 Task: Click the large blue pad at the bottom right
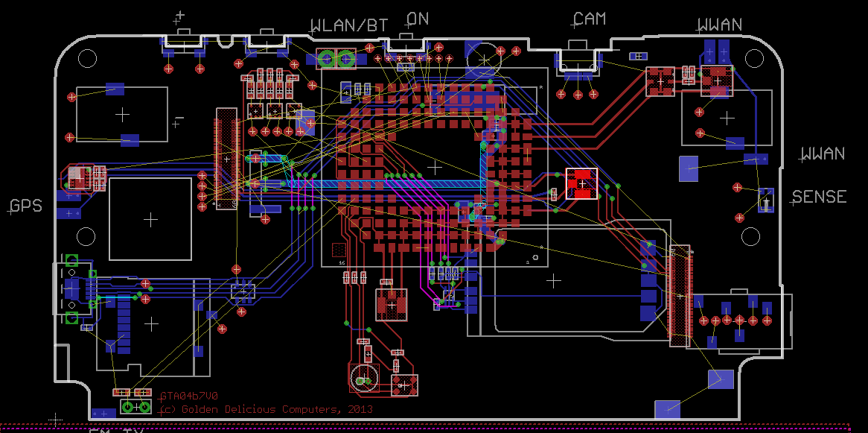[x=668, y=409]
